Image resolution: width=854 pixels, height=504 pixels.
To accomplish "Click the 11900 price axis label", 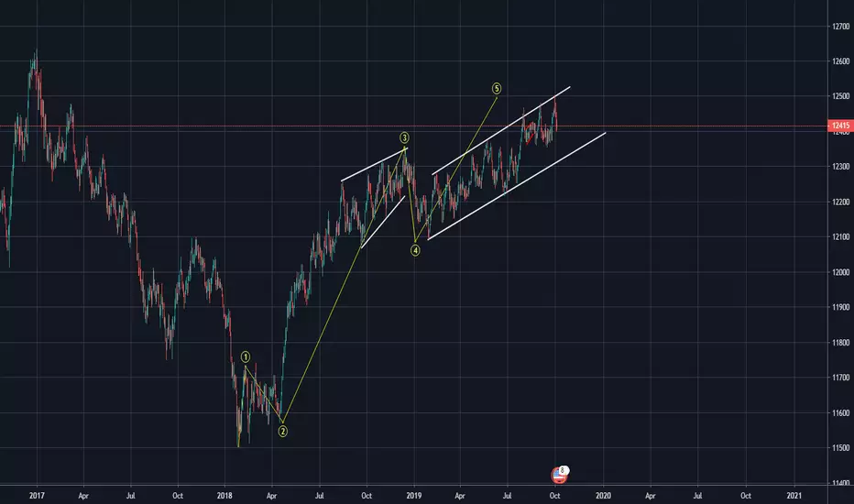I will point(840,307).
